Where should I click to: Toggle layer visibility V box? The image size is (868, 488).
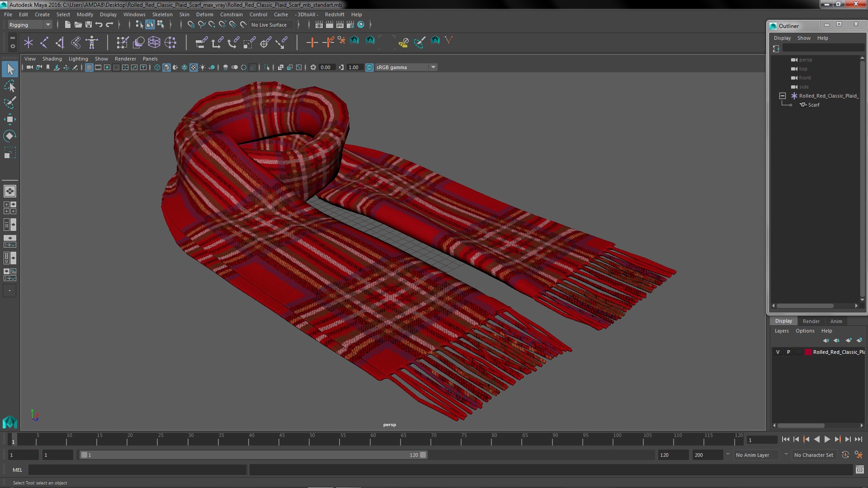tap(778, 352)
